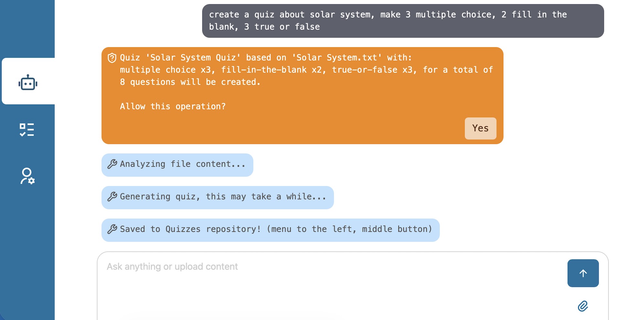This screenshot has width=644, height=320.
Task: Click wrench icon beside 'Analyzing file content'
Action: coord(112,164)
